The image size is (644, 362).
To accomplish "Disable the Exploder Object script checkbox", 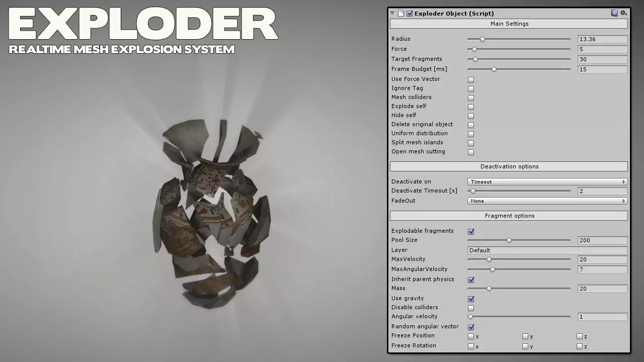I will pos(410,14).
